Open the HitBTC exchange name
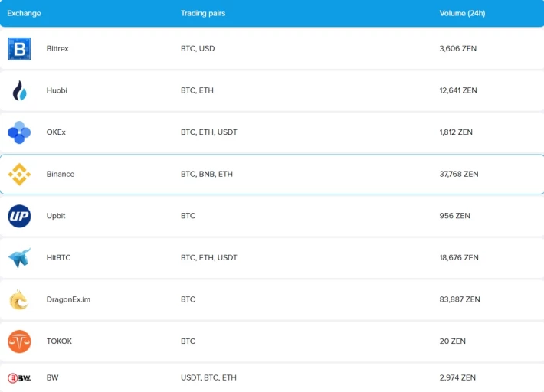 [58, 257]
